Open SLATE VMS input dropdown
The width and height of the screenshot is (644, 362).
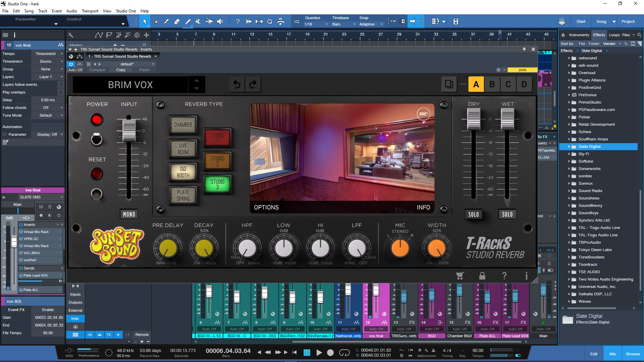[x=41, y=197]
